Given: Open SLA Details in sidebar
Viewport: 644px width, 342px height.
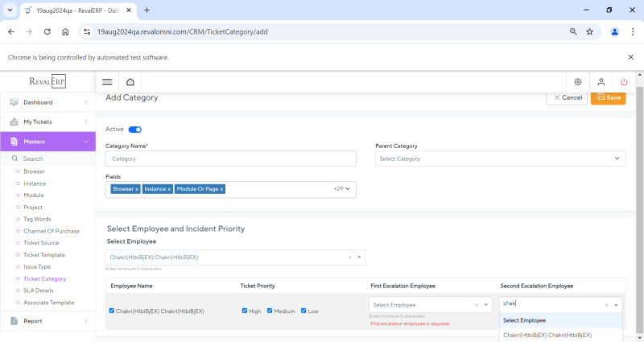Looking at the screenshot, I should pyautogui.click(x=39, y=290).
